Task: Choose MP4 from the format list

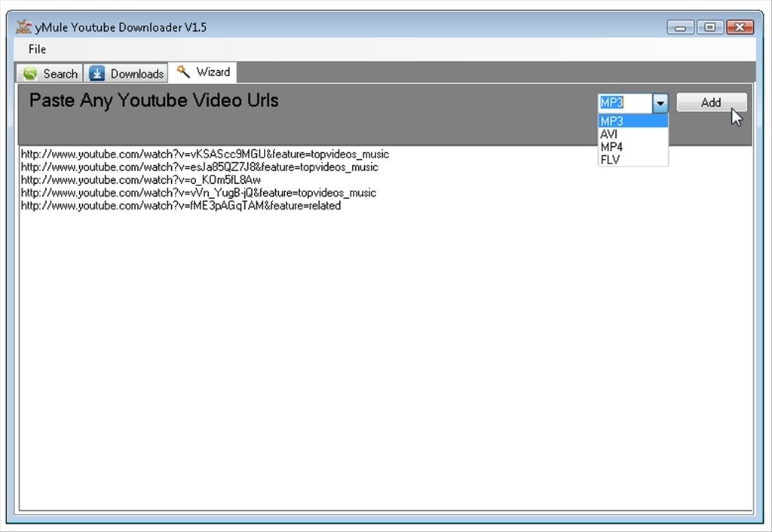Action: click(633, 147)
